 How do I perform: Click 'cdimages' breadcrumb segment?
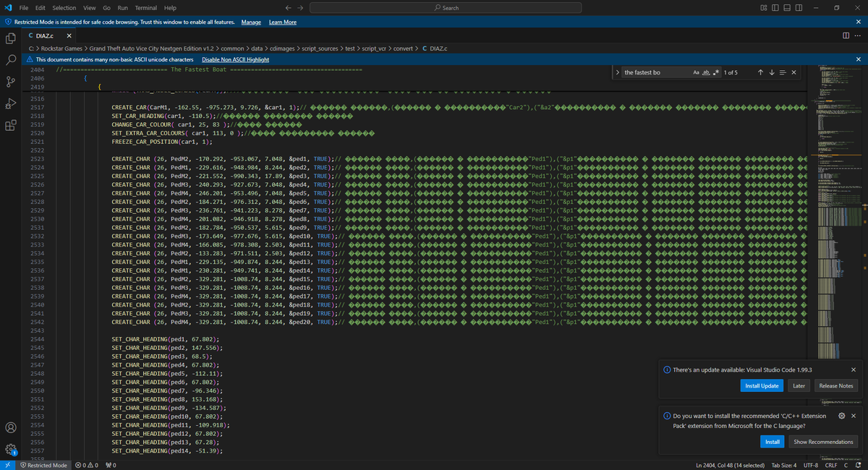pos(281,48)
